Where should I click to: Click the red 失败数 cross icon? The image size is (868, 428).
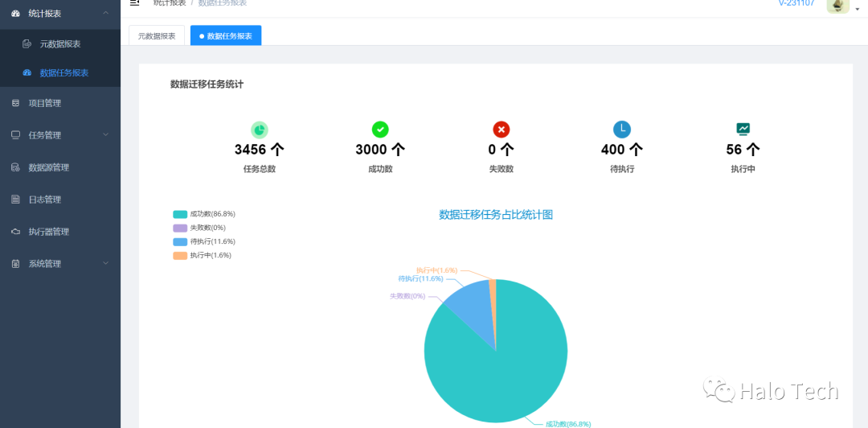click(x=502, y=130)
